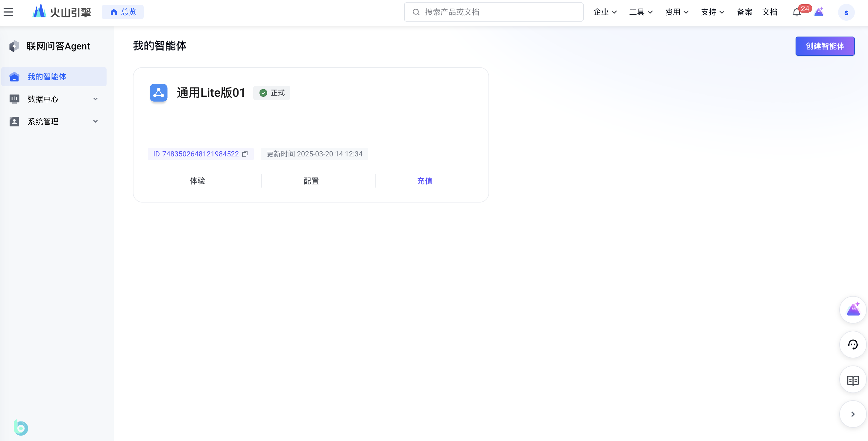Open the hamburger navigation menu
This screenshot has width=868, height=441.
[x=8, y=12]
